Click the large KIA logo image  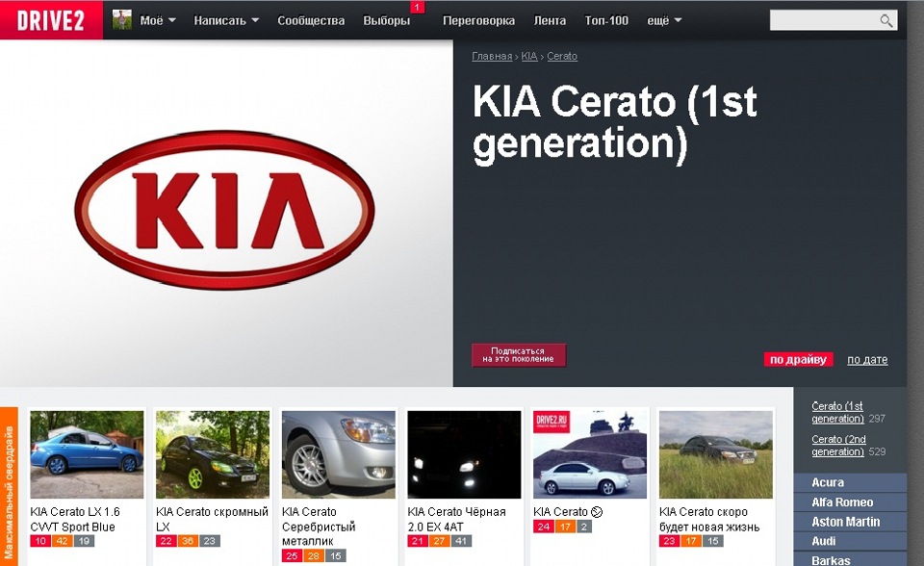click(x=224, y=210)
